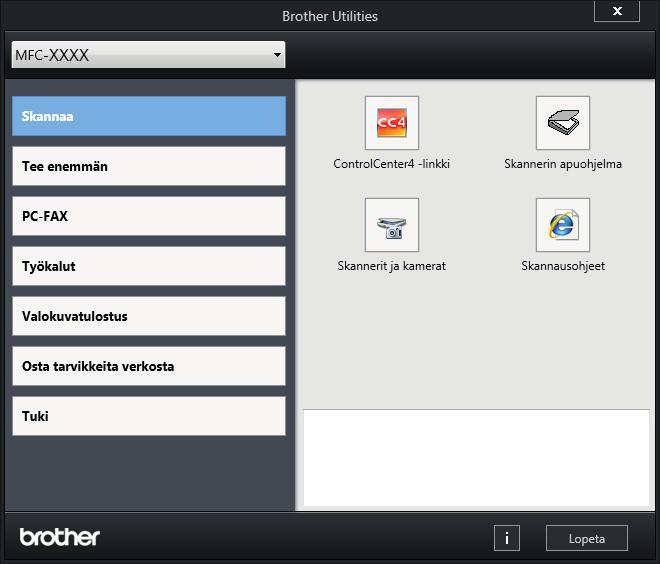The width and height of the screenshot is (660, 564).
Task: Open the Työkalut section
Action: click(x=149, y=266)
